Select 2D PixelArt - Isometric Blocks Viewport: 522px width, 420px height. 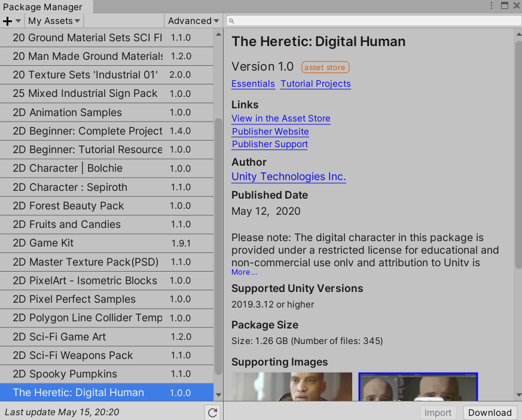tap(106, 281)
